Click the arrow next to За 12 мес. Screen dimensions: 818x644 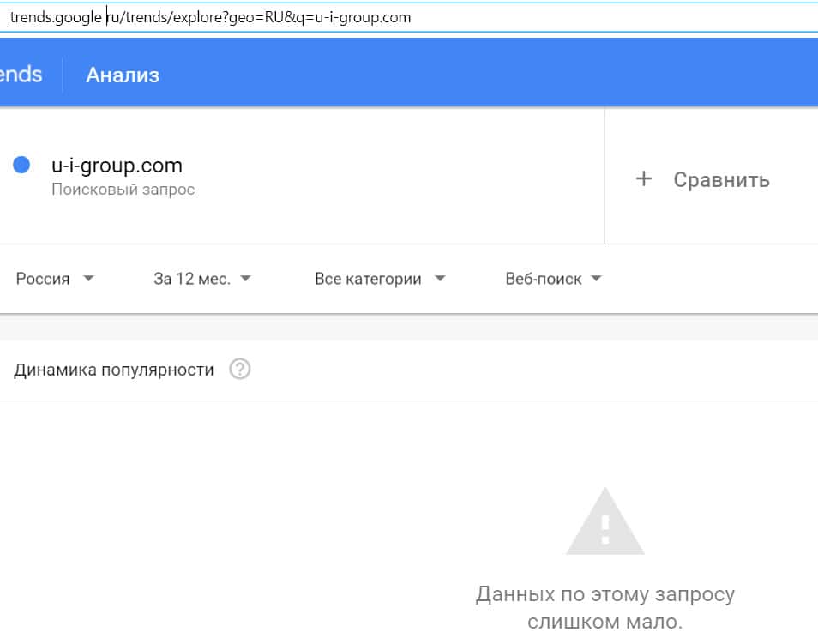[245, 279]
